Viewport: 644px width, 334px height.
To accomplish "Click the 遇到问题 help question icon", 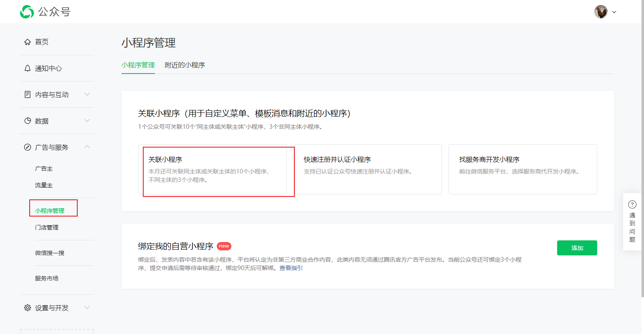I will pyautogui.click(x=632, y=204).
